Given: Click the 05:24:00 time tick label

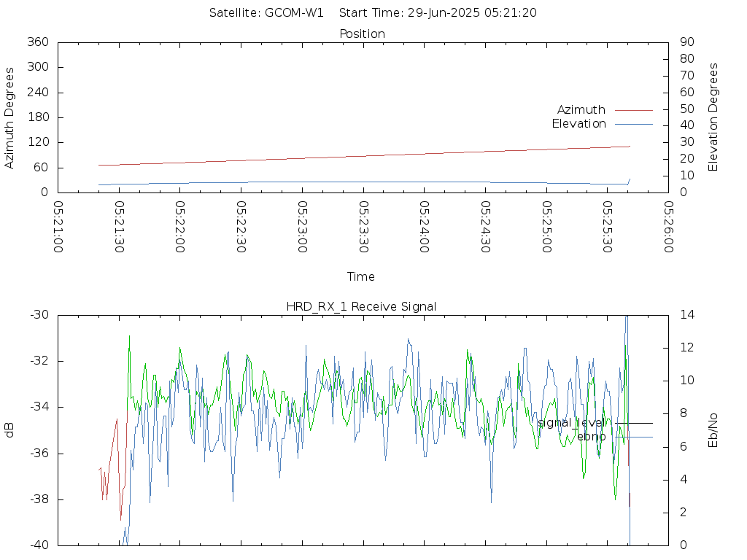Looking at the screenshot, I should [x=425, y=227].
